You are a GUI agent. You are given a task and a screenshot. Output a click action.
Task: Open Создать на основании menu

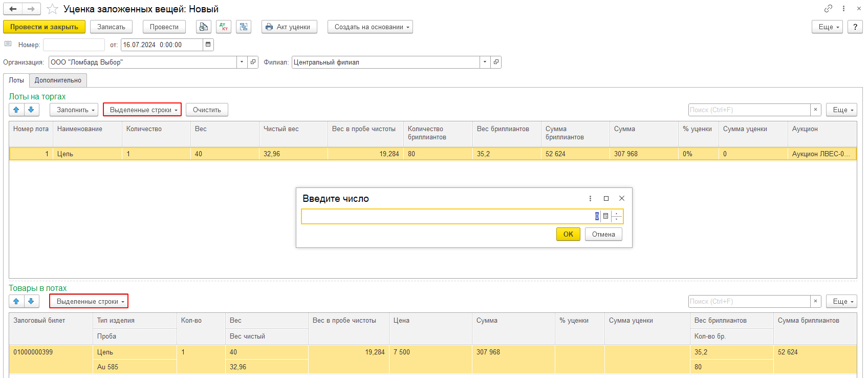coord(370,27)
